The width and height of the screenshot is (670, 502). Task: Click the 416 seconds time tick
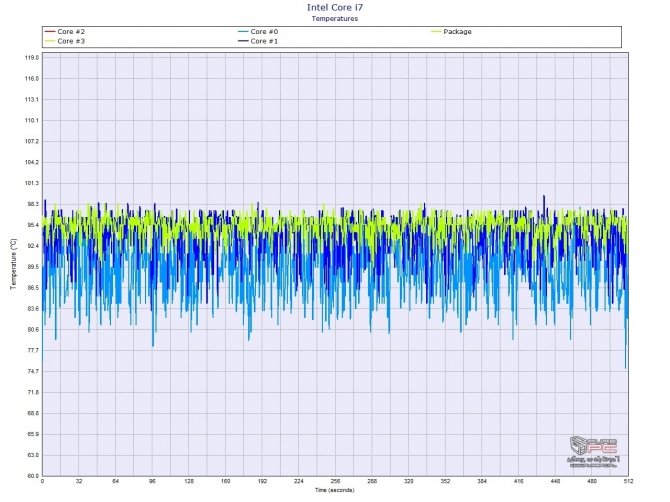[x=518, y=481]
